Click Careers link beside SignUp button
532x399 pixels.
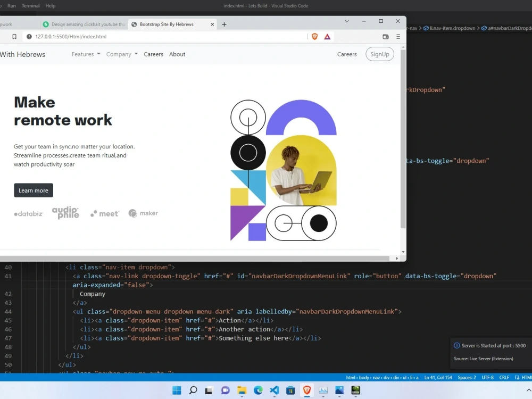coord(347,54)
